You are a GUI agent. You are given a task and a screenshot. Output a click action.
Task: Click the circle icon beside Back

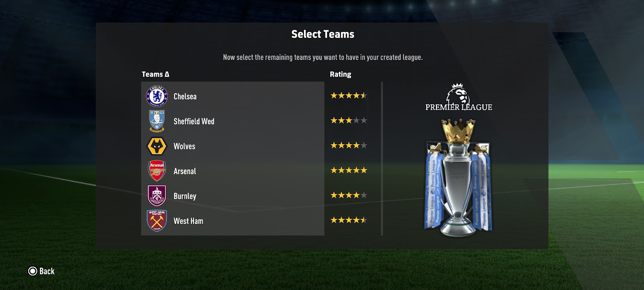tap(33, 271)
